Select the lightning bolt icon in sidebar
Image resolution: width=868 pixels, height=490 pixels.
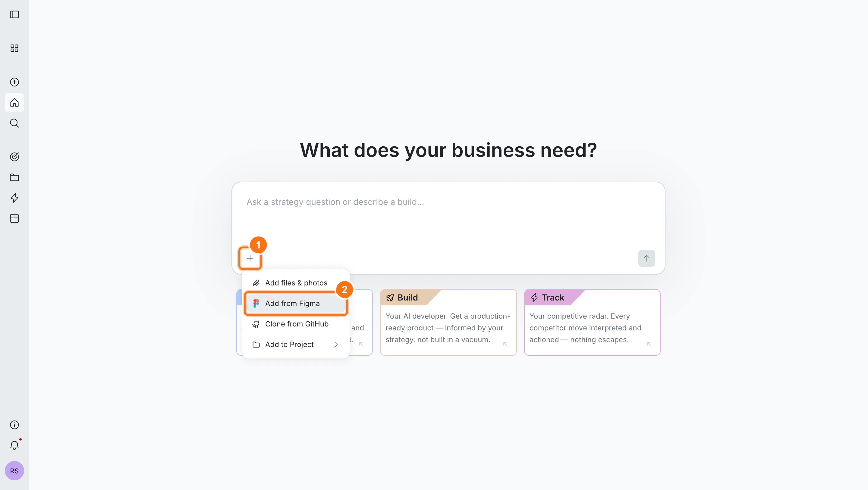[14, 198]
